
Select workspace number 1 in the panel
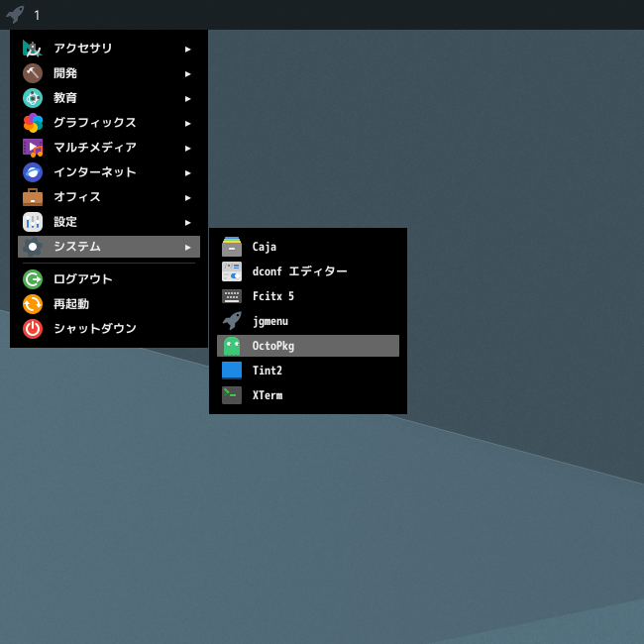click(x=37, y=15)
